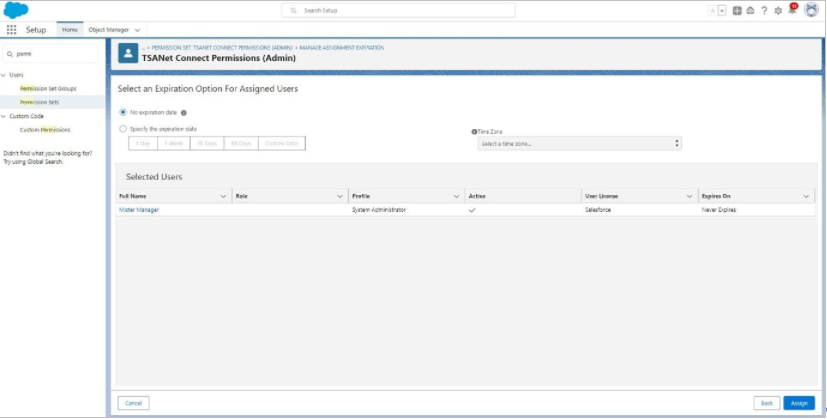827x419 pixels.
Task: Open the Help question mark icon
Action: pyautogui.click(x=764, y=10)
